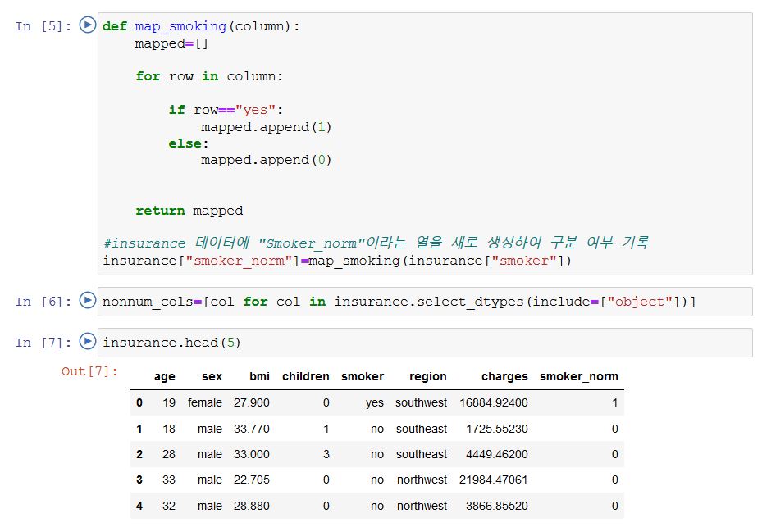Click the bmi value 22.705
Image resolution: width=762 pixels, height=532 pixels.
[251, 480]
